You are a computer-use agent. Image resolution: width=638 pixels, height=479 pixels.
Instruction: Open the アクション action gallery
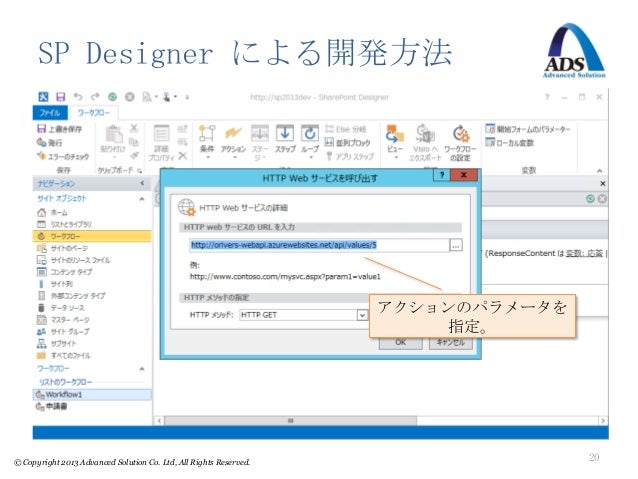tap(234, 142)
